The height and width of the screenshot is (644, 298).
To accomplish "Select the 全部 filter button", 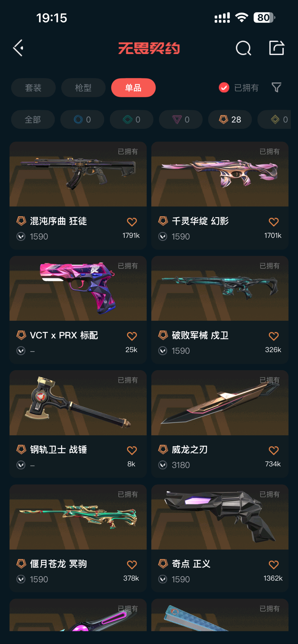I will coord(33,120).
